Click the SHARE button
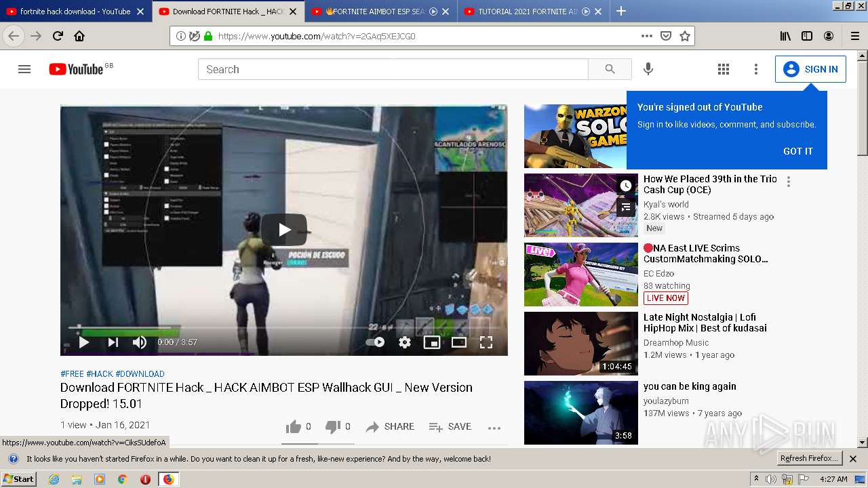This screenshot has width=868, height=488. point(390,426)
